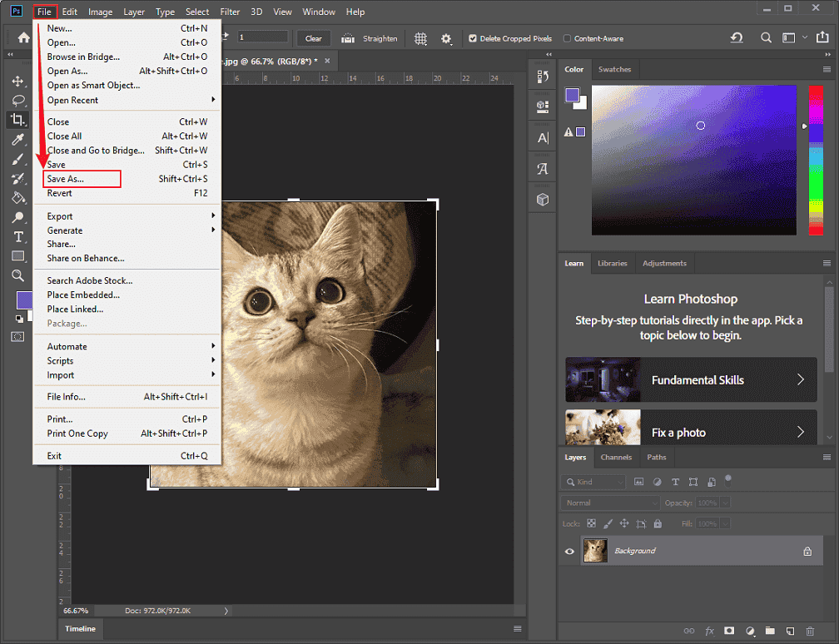
Task: Click the Clear button in options bar
Action: [x=313, y=38]
